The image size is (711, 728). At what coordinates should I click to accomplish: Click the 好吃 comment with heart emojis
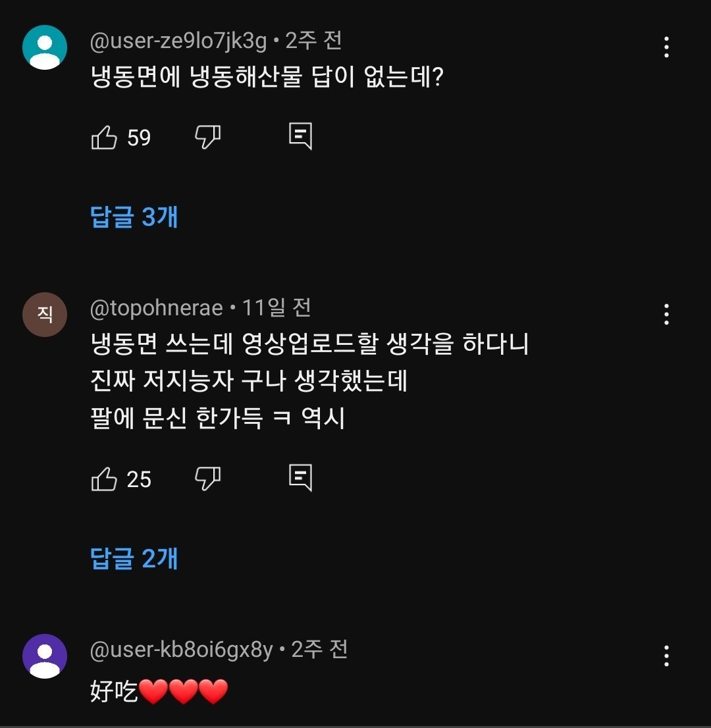click(158, 692)
